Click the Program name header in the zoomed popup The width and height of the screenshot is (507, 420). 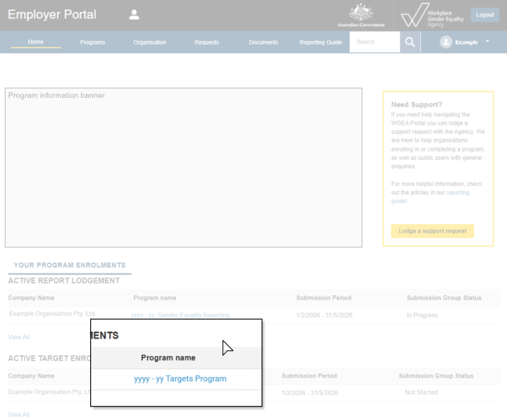click(168, 358)
